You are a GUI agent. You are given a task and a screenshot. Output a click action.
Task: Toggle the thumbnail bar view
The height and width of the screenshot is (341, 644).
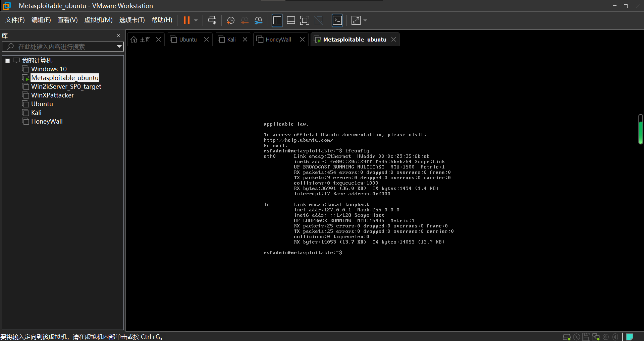[291, 20]
